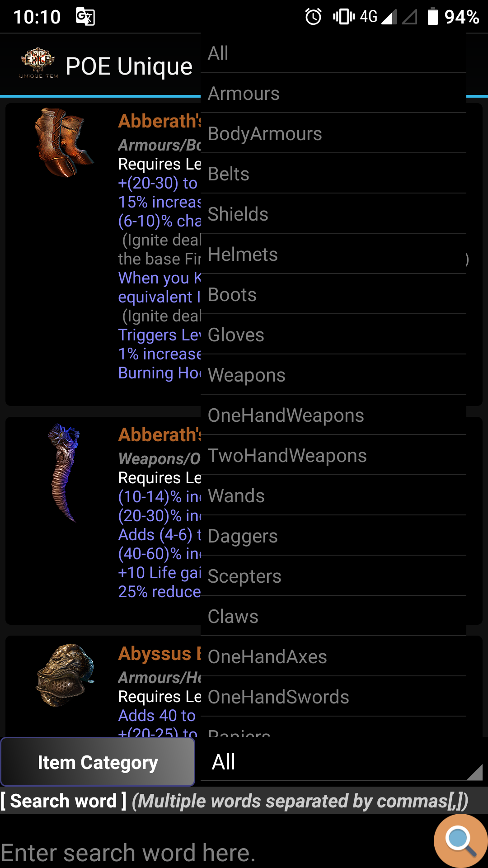
Task: Open the Abyssus helmet thumbnail
Action: [65, 675]
